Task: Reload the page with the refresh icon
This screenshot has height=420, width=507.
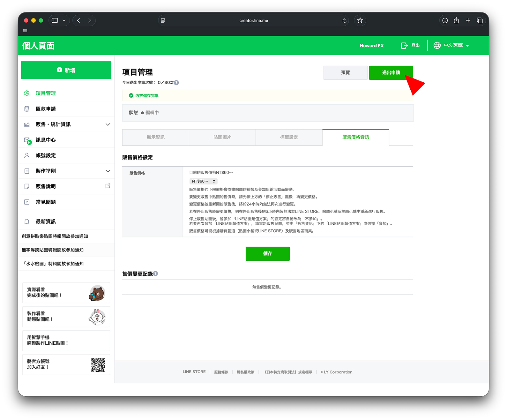Action: coord(344,20)
